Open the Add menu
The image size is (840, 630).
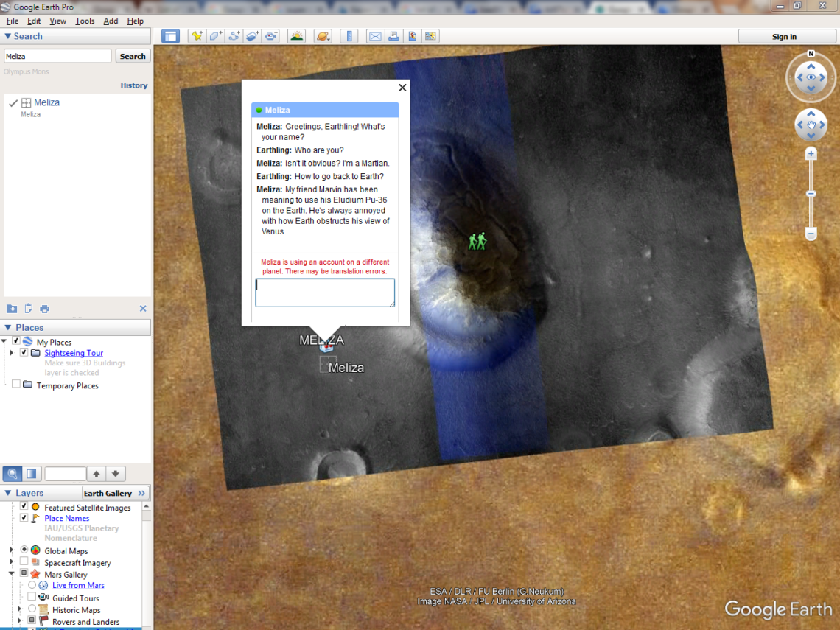click(x=111, y=21)
